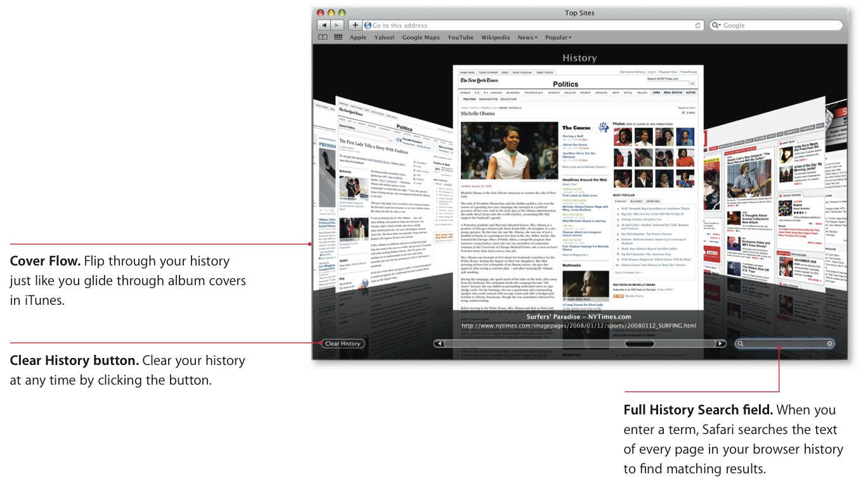Click the 'Politics' page heading
The image size is (868, 486).
[x=566, y=84]
